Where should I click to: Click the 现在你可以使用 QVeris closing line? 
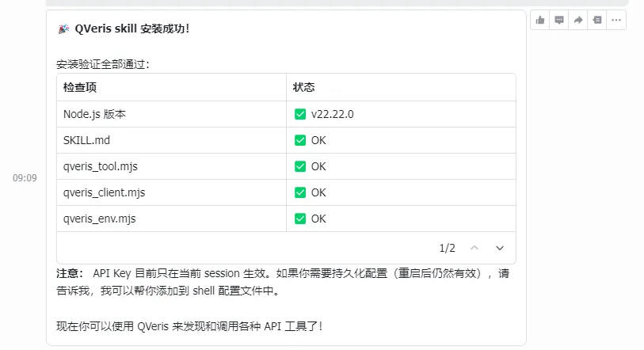189,326
